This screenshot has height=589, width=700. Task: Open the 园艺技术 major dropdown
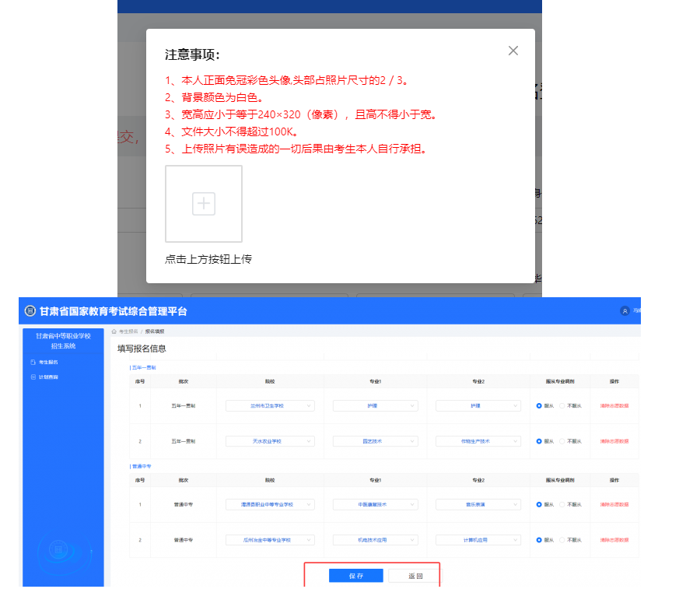pyautogui.click(x=375, y=441)
